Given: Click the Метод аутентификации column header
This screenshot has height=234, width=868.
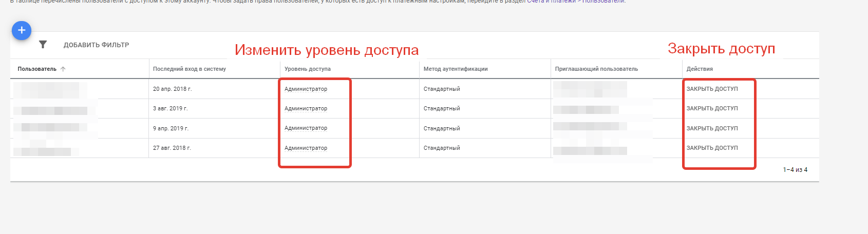Looking at the screenshot, I should (x=455, y=69).
